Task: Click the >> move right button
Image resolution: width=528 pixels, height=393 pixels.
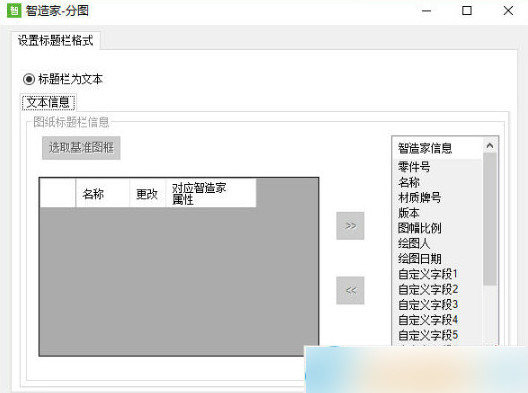Action: [350, 226]
